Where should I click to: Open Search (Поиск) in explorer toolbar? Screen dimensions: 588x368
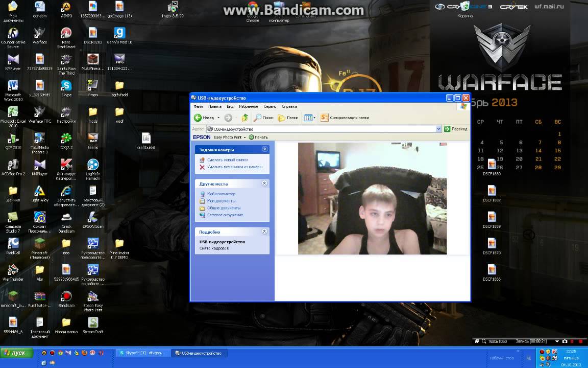point(263,118)
